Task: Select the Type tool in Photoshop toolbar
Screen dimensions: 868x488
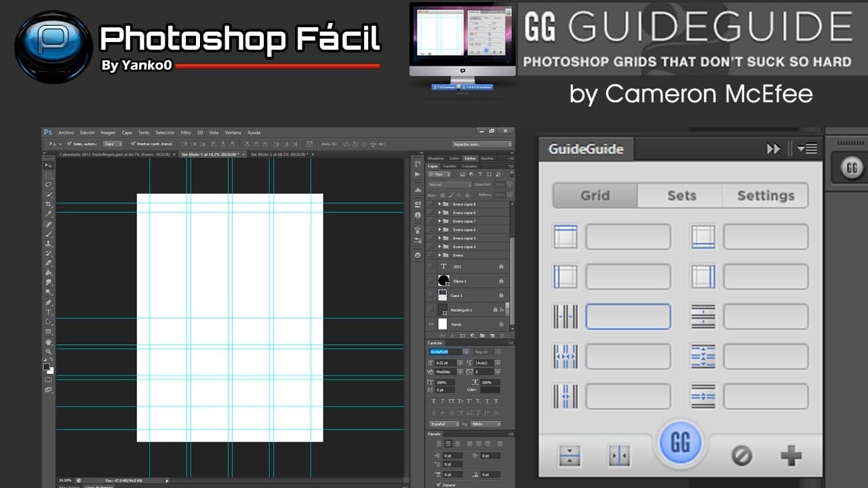Action: pos(49,312)
